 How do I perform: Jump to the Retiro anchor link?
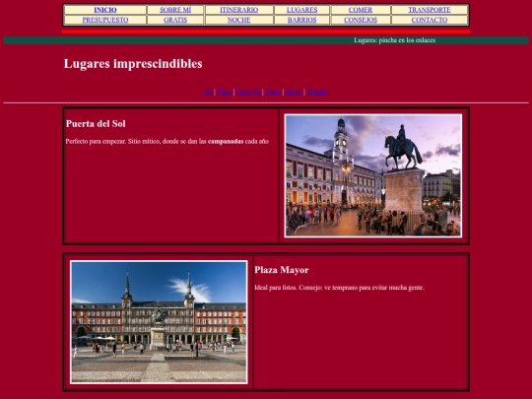[294, 92]
